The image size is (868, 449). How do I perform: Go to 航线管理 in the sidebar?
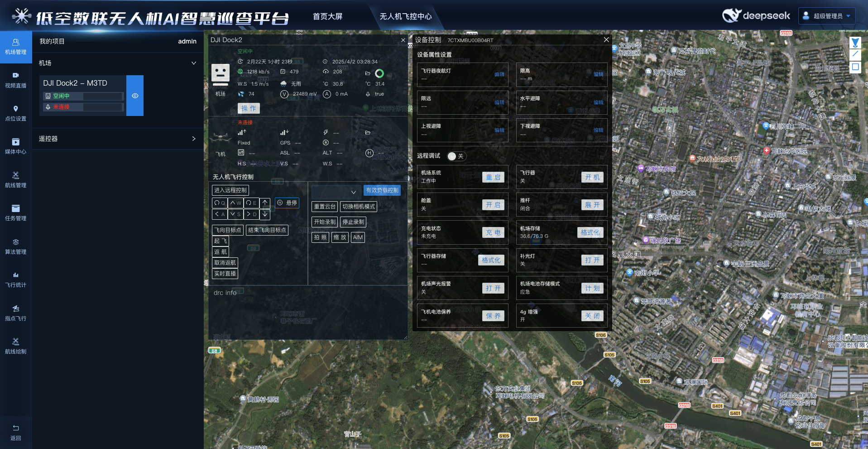(16, 179)
